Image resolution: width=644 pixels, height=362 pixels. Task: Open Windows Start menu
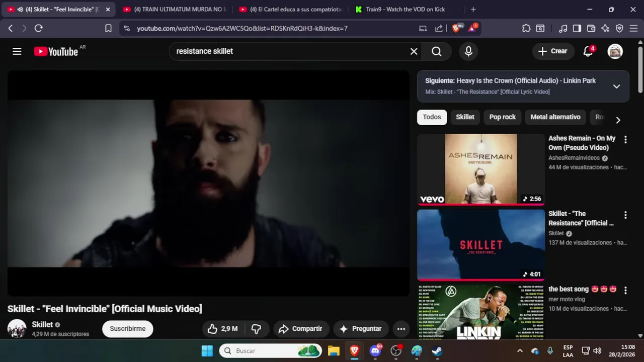(x=207, y=351)
